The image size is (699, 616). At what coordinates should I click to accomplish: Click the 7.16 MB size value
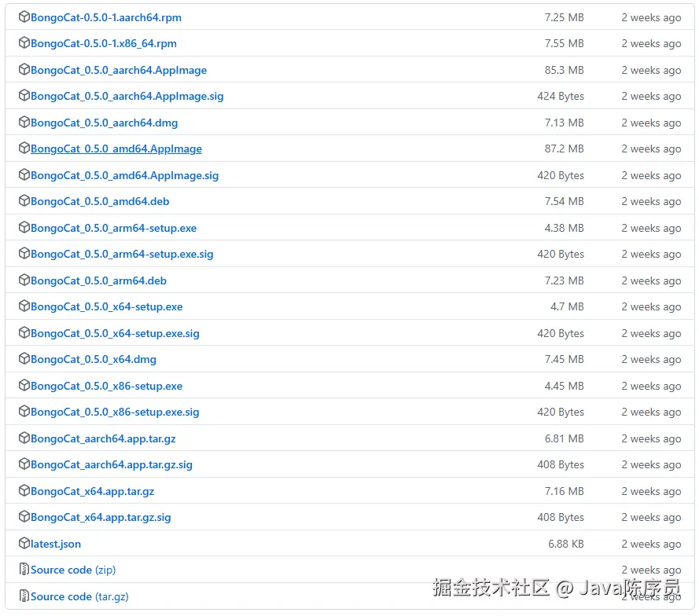tap(564, 491)
